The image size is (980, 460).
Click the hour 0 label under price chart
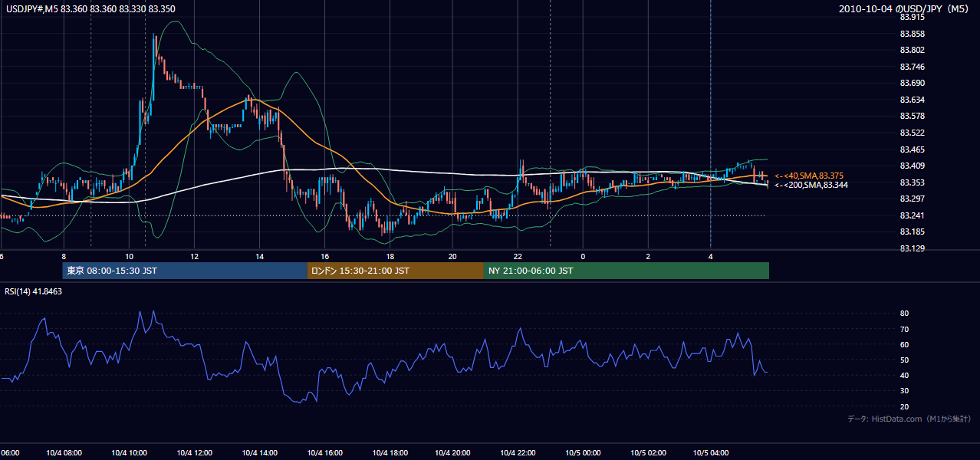pos(583,256)
